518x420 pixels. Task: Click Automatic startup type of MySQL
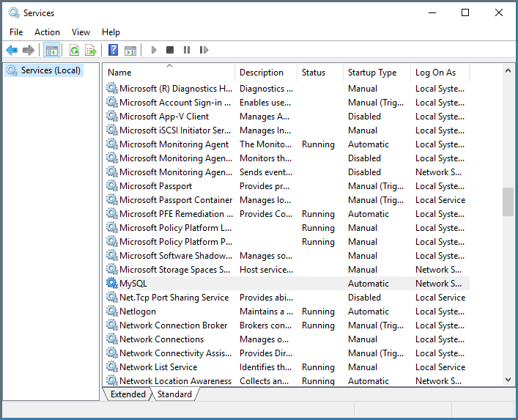(369, 283)
